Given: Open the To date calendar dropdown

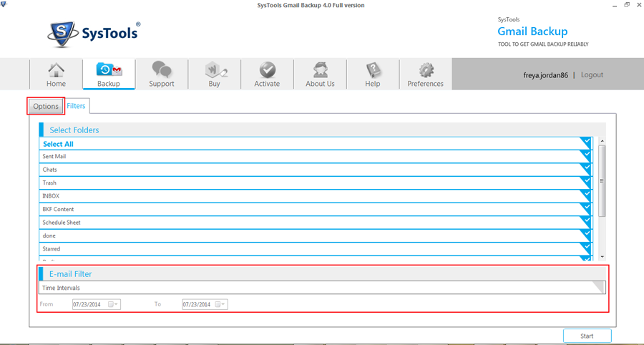Looking at the screenshot, I should click(220, 304).
